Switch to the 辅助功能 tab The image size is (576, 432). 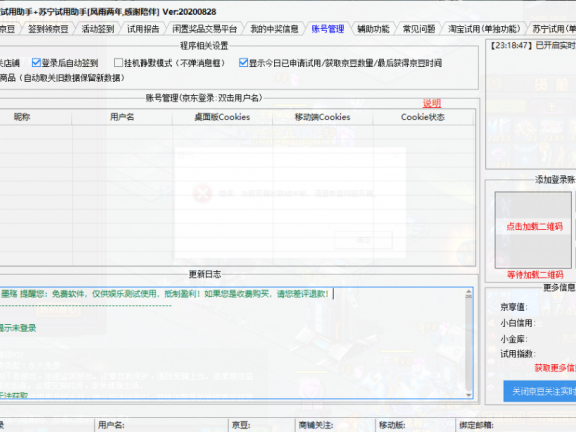point(373,29)
